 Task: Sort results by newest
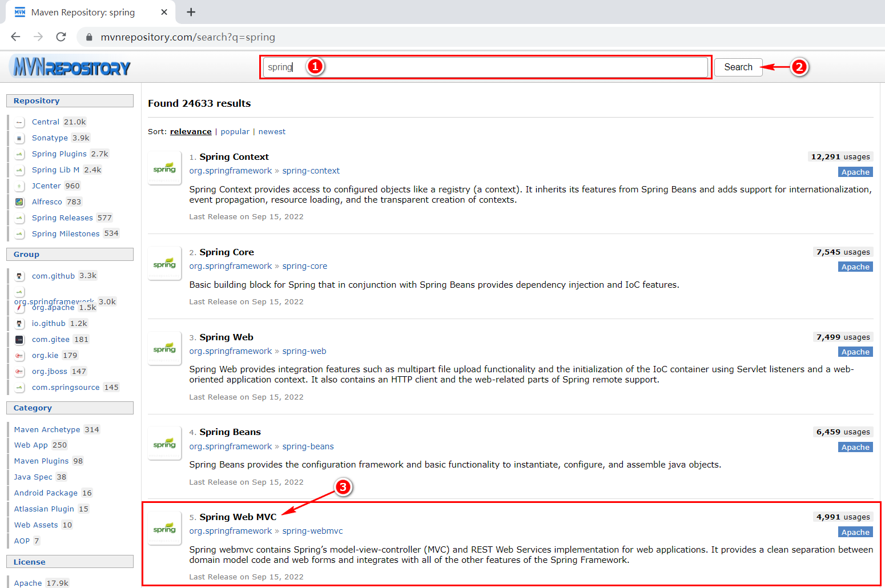coord(272,131)
